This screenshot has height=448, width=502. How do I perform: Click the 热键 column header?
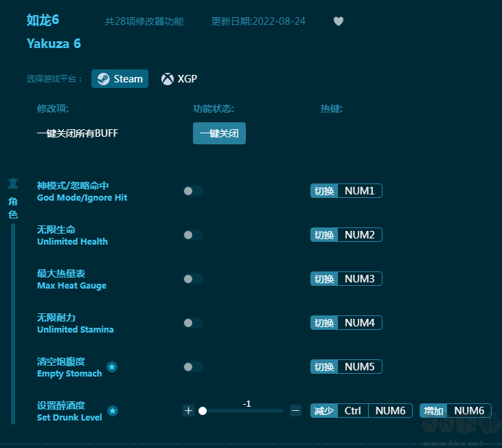point(332,109)
